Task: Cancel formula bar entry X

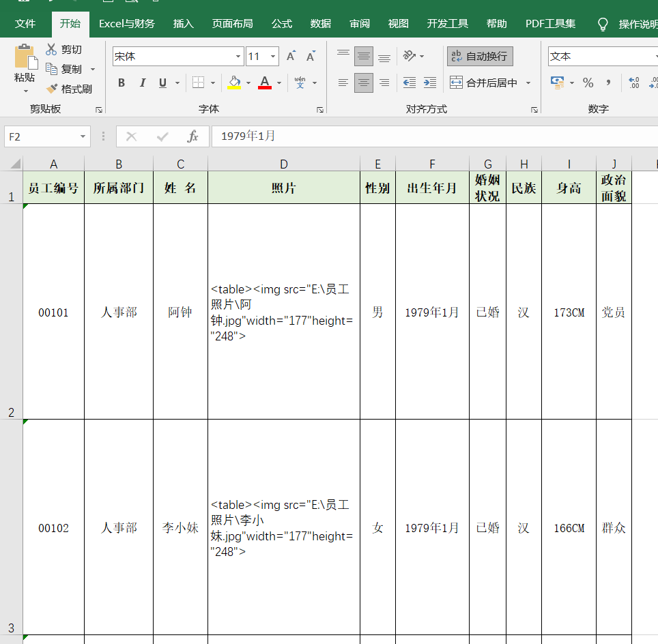Action: (131, 136)
